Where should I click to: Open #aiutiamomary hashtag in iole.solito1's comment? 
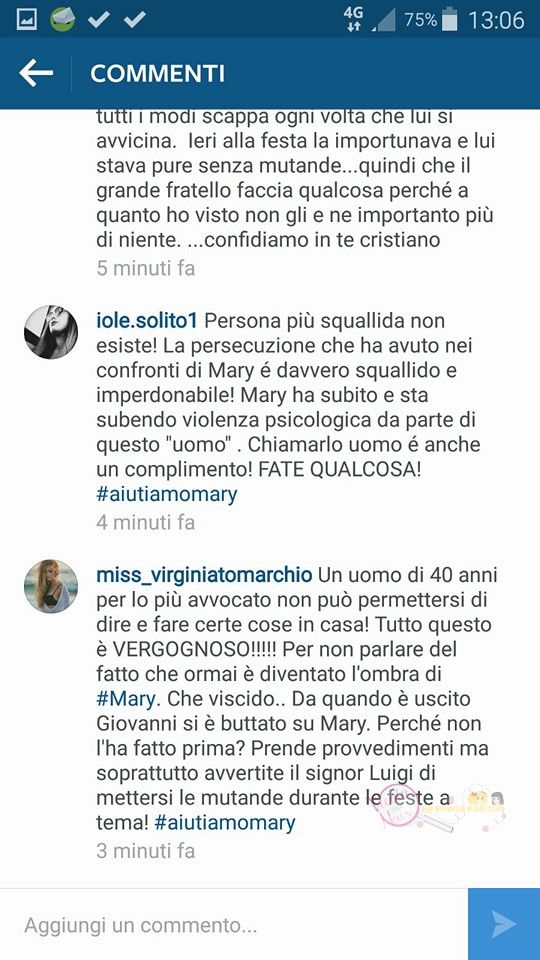[167, 494]
